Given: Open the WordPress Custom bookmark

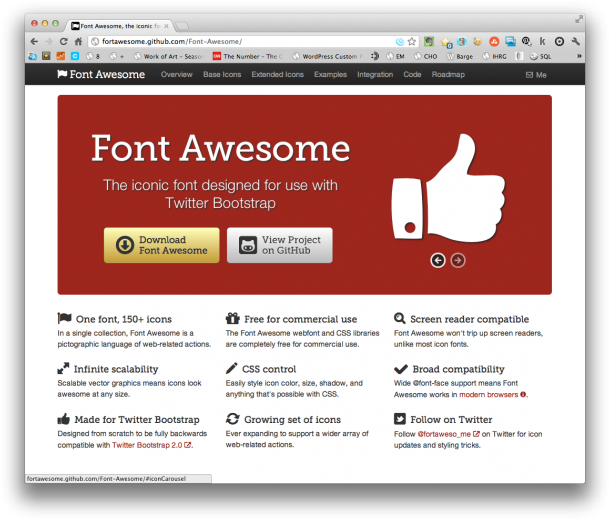Looking at the screenshot, I should (x=327, y=56).
